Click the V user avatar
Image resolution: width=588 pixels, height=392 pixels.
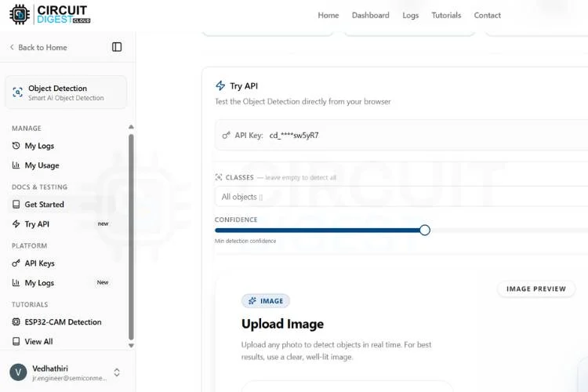[18, 372]
